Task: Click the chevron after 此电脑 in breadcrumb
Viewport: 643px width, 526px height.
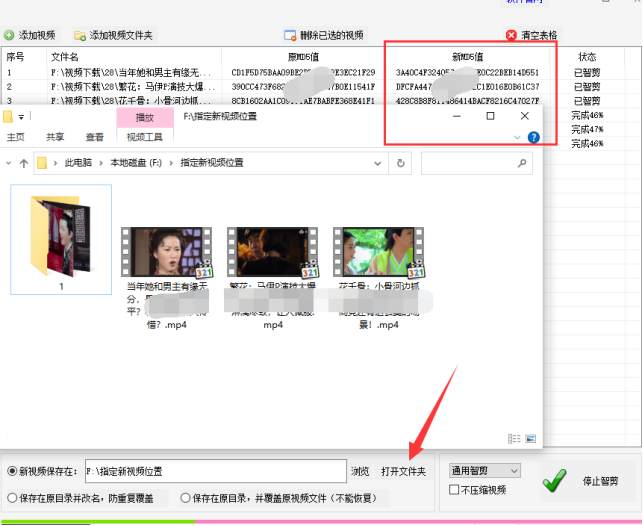Action: (101, 164)
